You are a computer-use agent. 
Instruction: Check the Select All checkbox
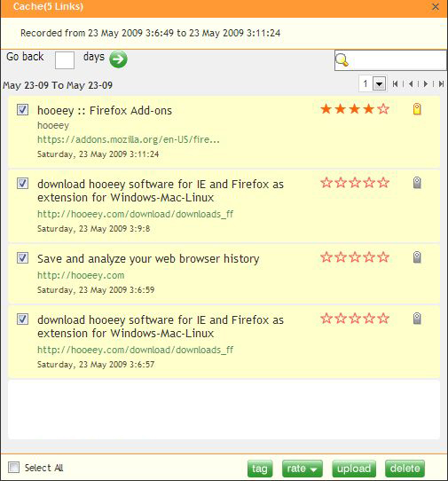(14, 468)
